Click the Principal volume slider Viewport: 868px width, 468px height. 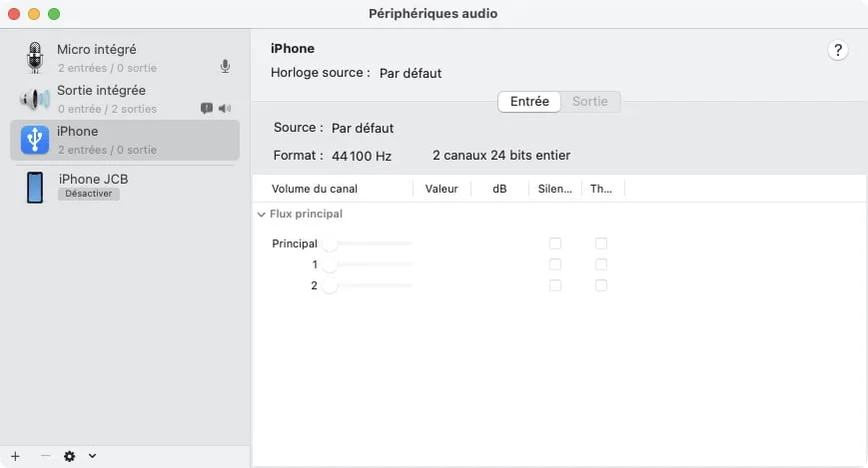(367, 243)
